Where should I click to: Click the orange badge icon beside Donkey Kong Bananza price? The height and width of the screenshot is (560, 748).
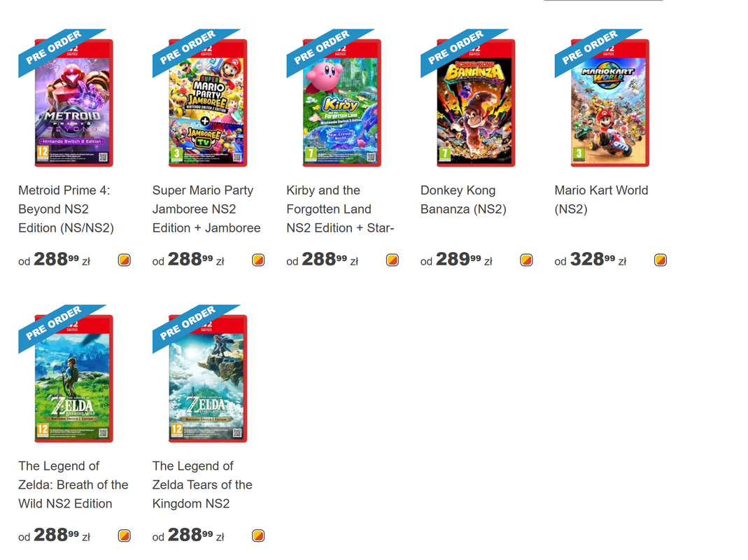click(x=527, y=260)
